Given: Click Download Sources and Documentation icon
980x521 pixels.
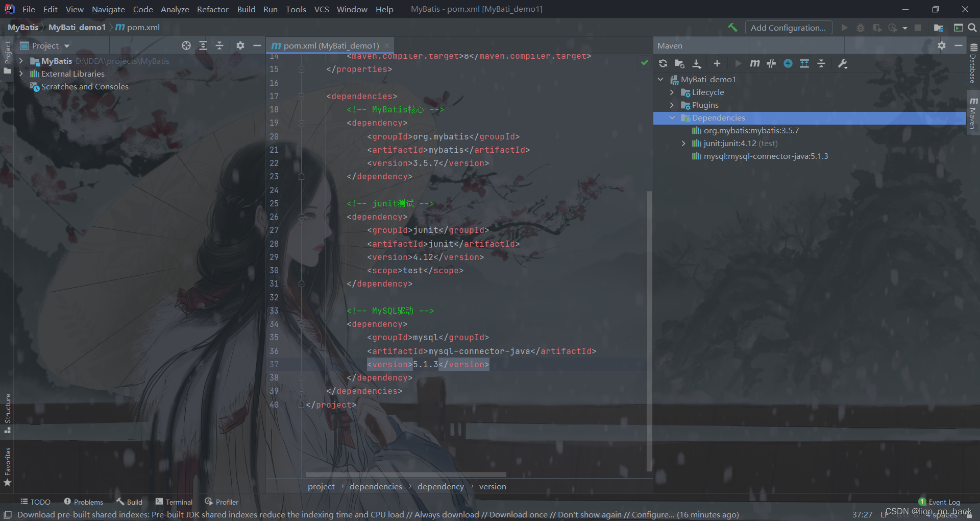Looking at the screenshot, I should coord(697,63).
